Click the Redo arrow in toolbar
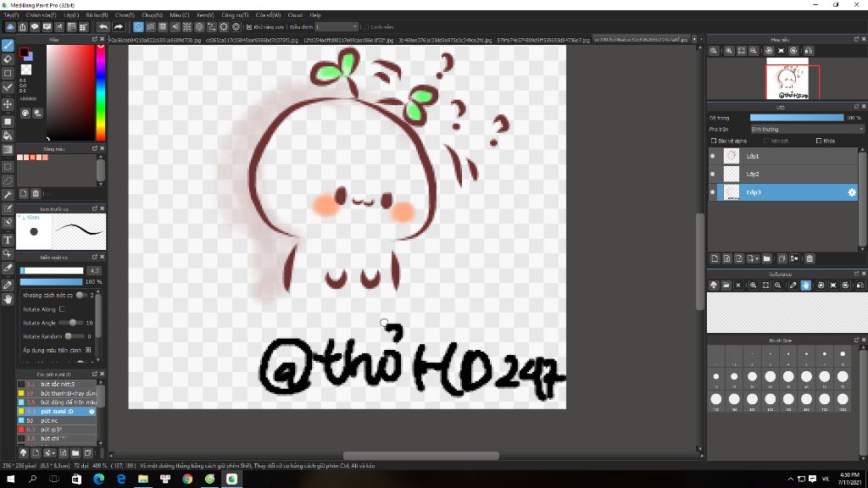Viewport: 868px width, 488px height. coord(119,26)
